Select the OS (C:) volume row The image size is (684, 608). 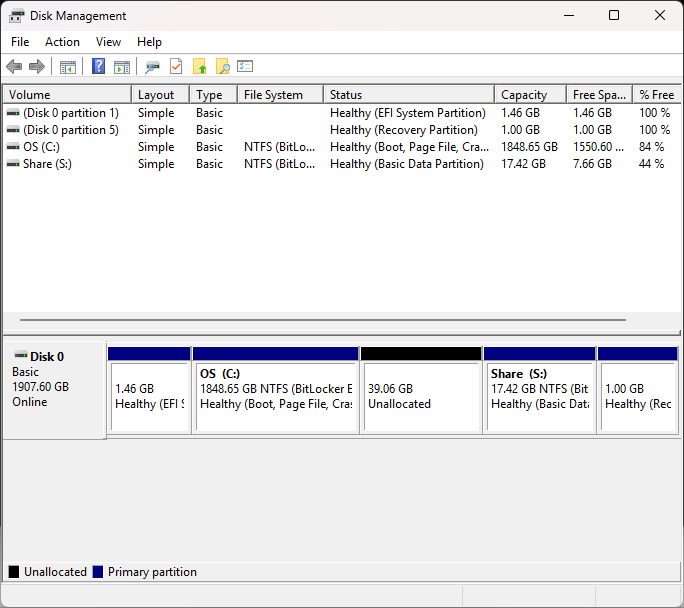(x=342, y=147)
